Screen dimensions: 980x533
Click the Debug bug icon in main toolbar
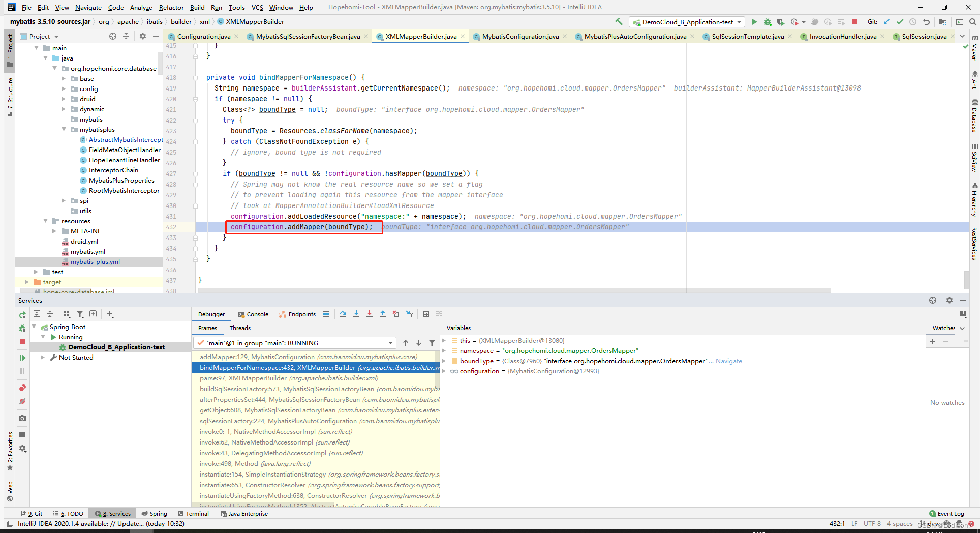(x=768, y=22)
